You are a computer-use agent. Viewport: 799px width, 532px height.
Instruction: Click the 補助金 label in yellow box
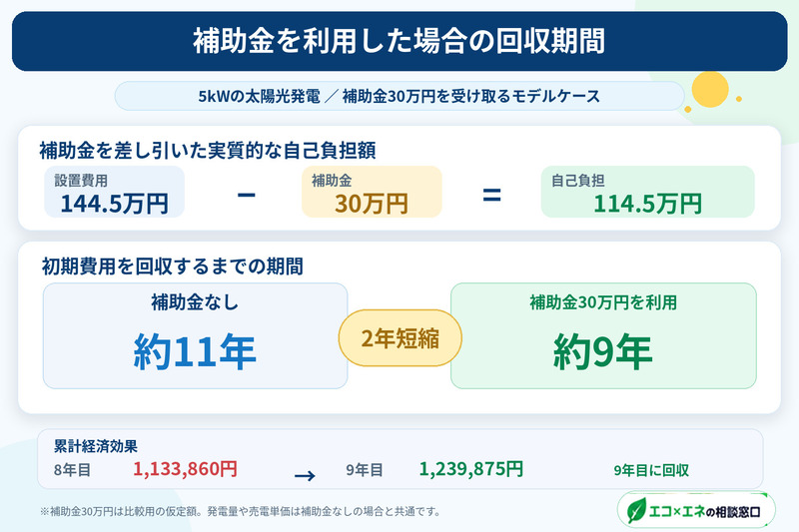click(332, 181)
